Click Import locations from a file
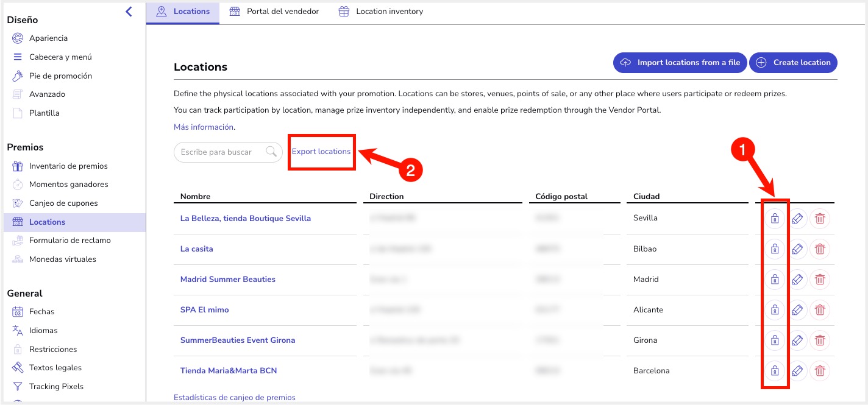The width and height of the screenshot is (868, 405). [680, 62]
